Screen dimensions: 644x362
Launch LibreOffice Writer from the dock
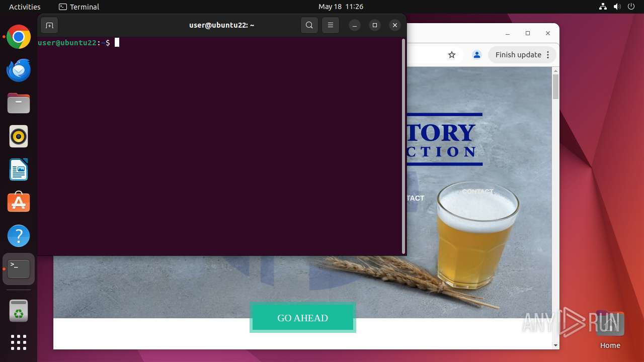[19, 169]
